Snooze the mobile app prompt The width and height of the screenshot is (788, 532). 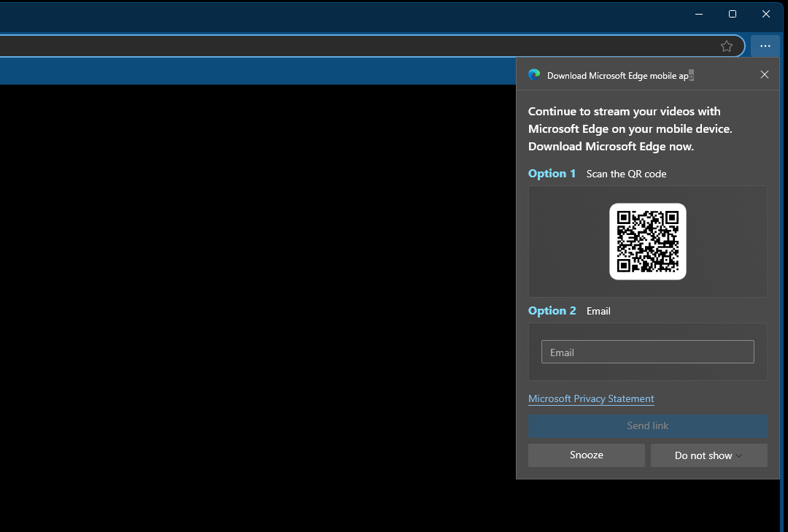pos(587,455)
